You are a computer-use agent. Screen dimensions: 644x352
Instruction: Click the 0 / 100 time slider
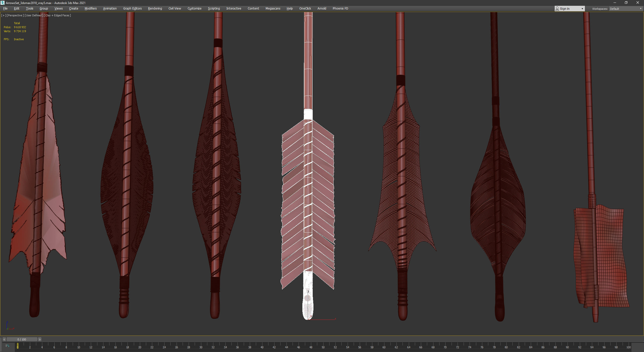tap(22, 339)
